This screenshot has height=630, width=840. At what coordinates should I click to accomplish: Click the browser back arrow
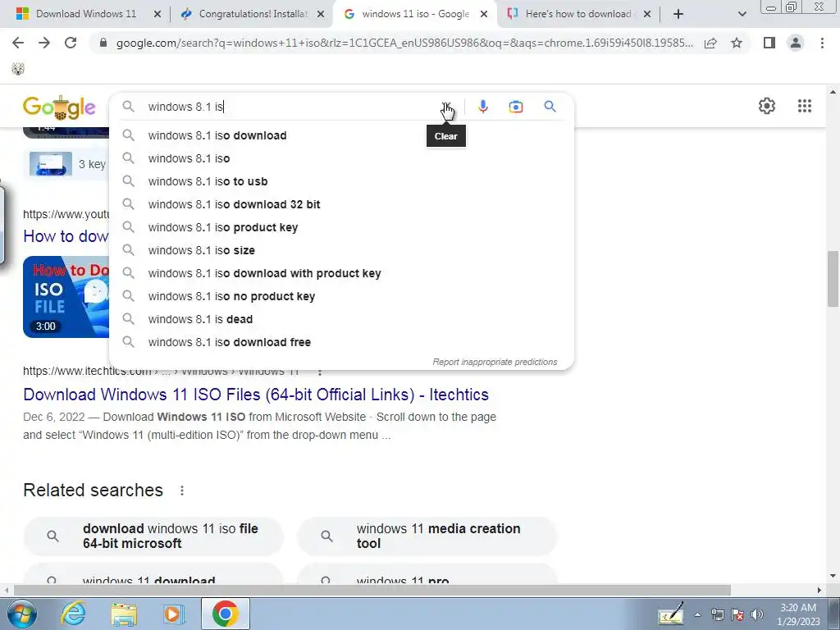point(18,43)
